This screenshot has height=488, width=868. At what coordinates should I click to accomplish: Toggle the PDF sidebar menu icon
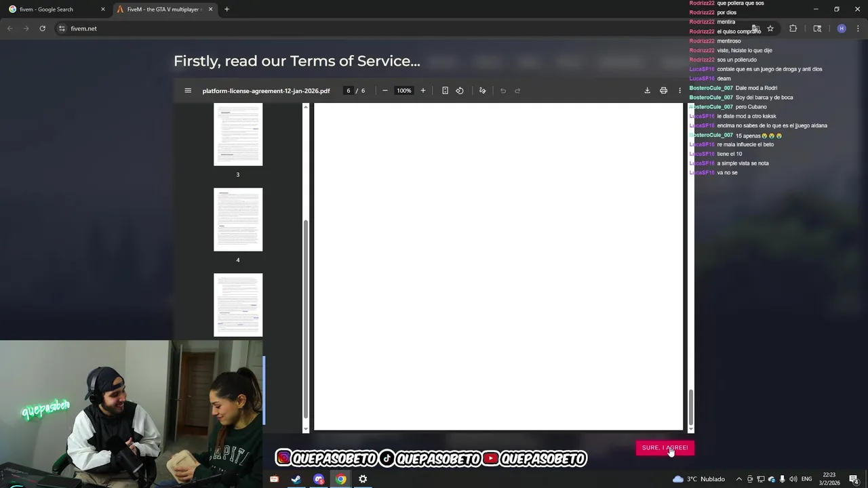coord(188,91)
